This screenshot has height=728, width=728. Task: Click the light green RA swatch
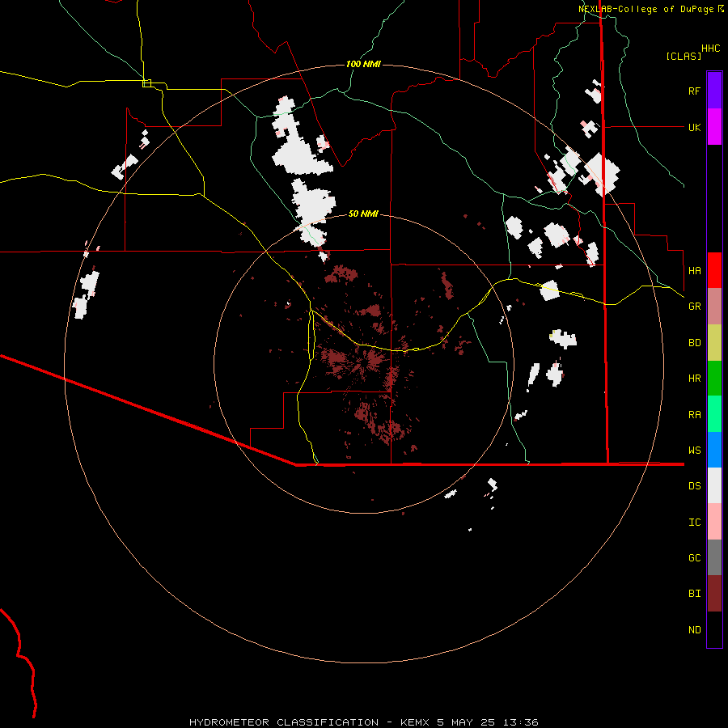714,414
